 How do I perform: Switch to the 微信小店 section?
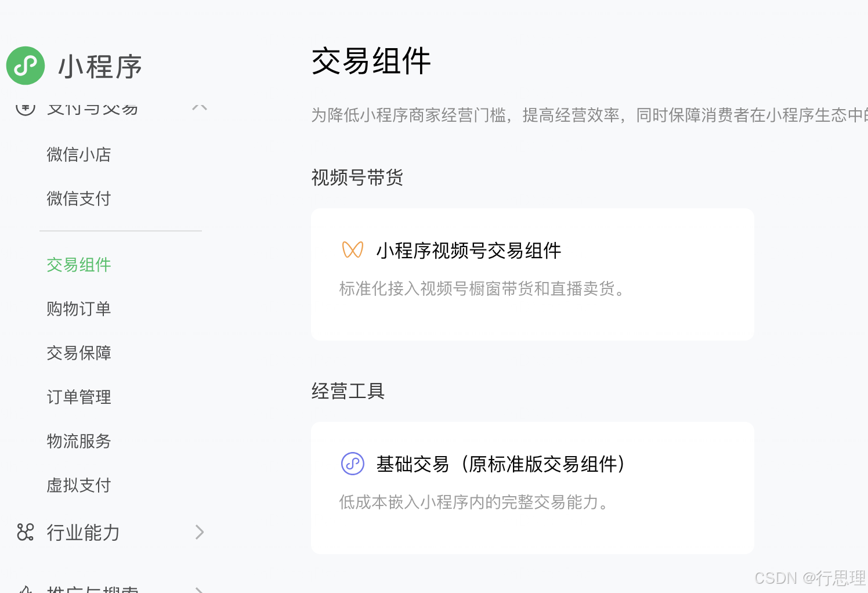(78, 154)
